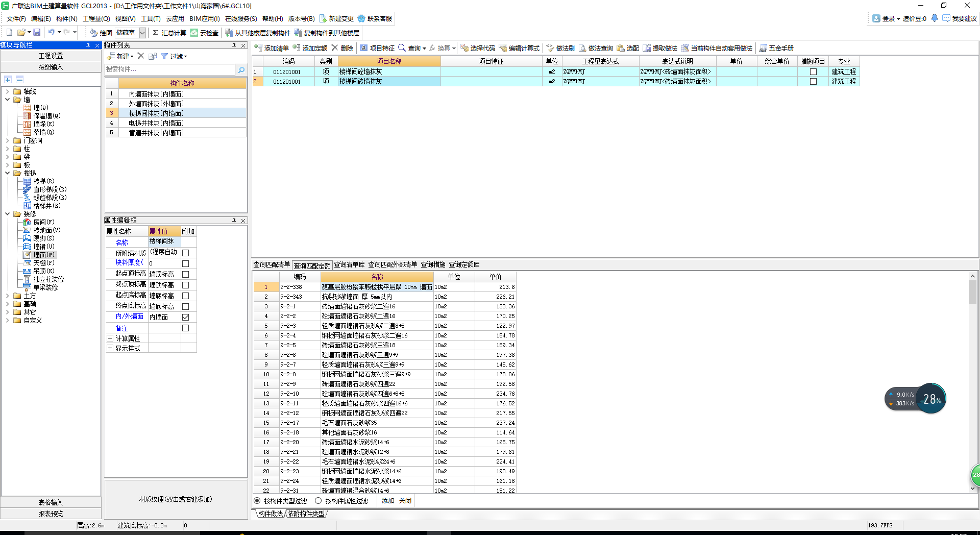The width and height of the screenshot is (980, 535).
Task: Click 提取做法 tool
Action: [660, 48]
